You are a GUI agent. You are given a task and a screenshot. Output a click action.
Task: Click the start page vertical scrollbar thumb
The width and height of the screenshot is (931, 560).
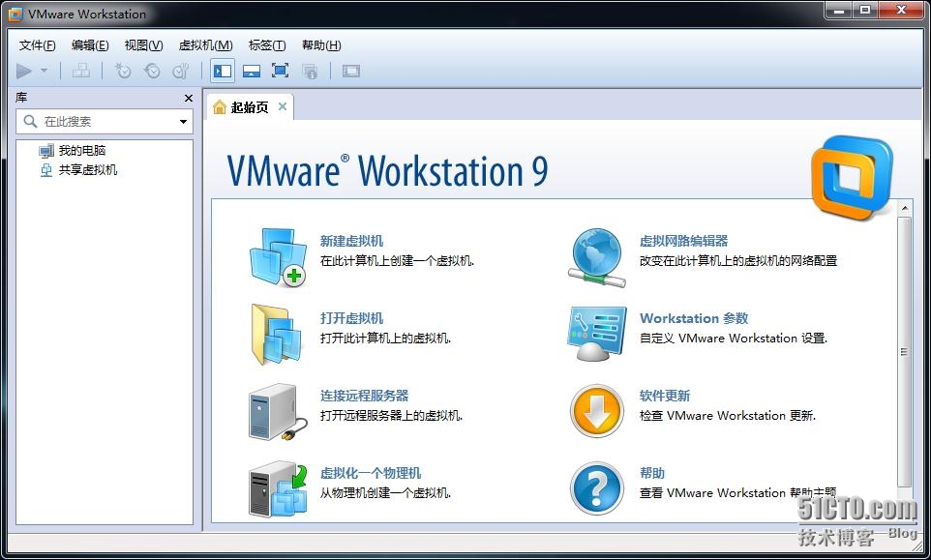click(x=904, y=352)
